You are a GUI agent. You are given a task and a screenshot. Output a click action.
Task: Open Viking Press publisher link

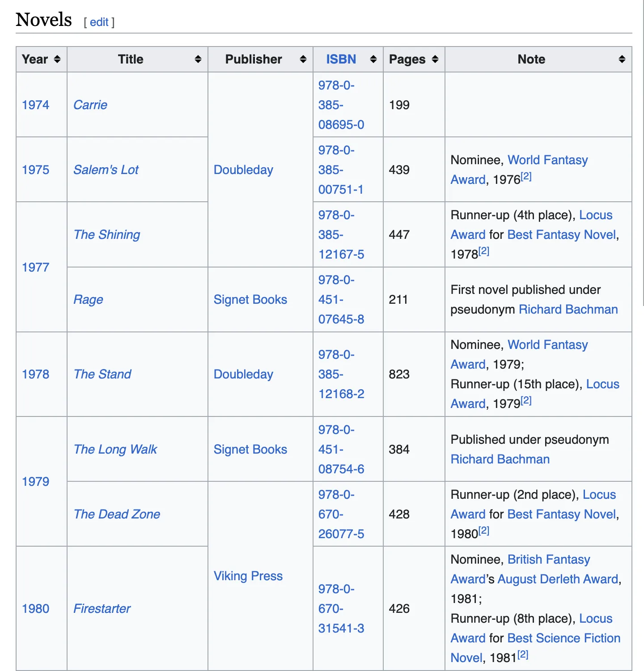pos(248,576)
